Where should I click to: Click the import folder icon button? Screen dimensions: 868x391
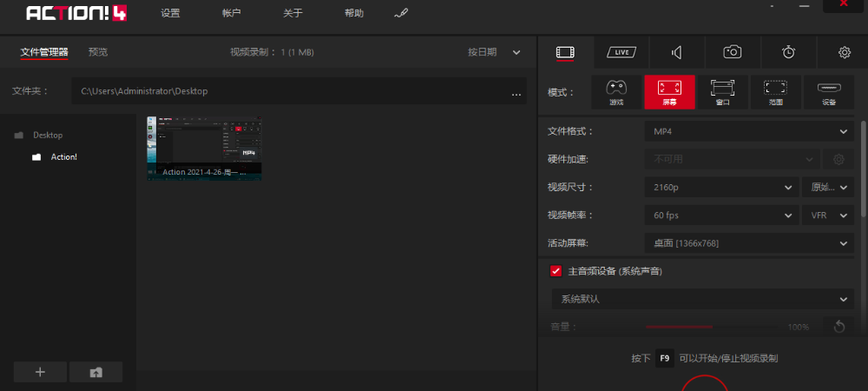tap(95, 372)
